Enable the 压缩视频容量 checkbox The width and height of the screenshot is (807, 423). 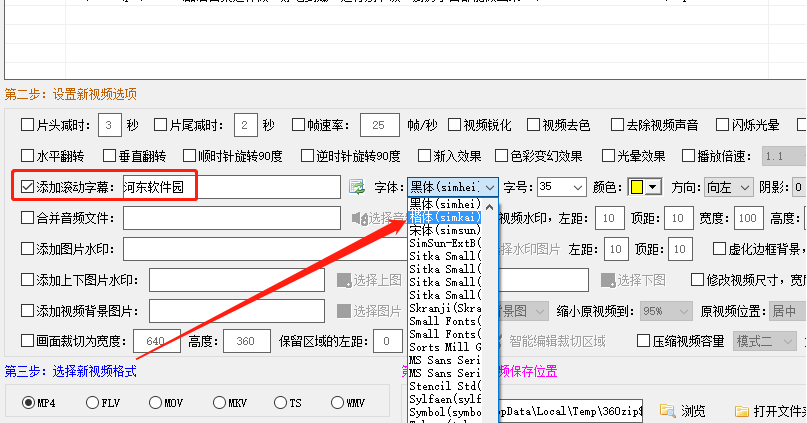(x=643, y=341)
